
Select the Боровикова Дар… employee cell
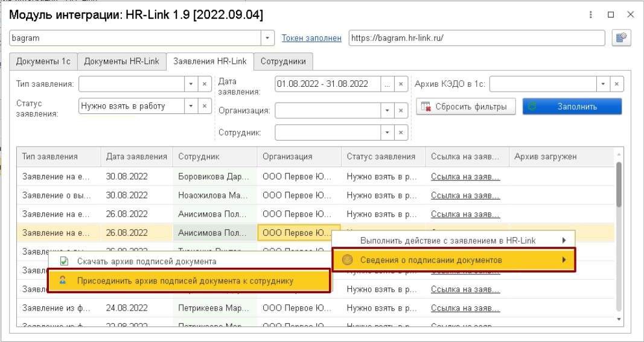click(x=215, y=177)
